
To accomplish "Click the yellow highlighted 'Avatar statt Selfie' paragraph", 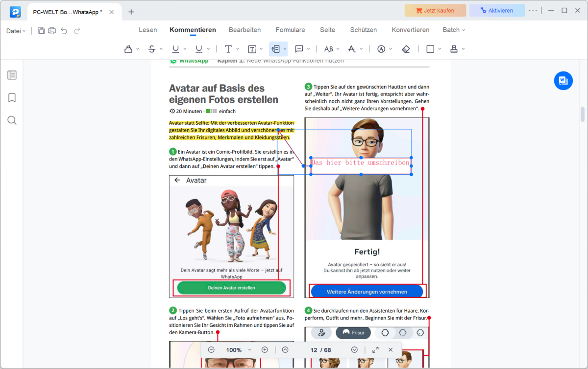I will [231, 130].
